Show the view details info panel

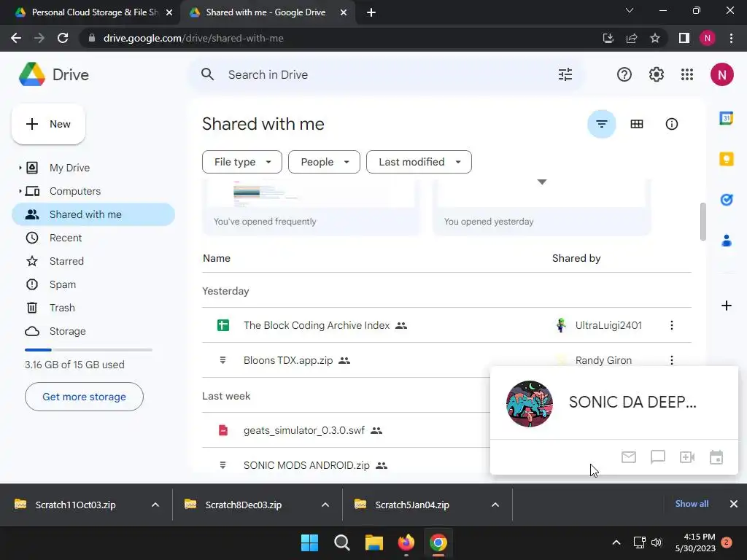[671, 124]
